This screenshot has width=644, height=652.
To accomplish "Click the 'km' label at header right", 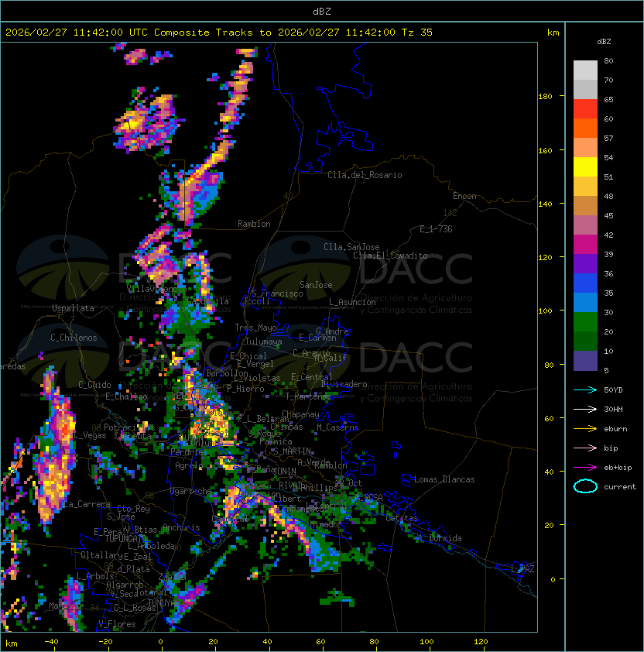I will point(553,33).
